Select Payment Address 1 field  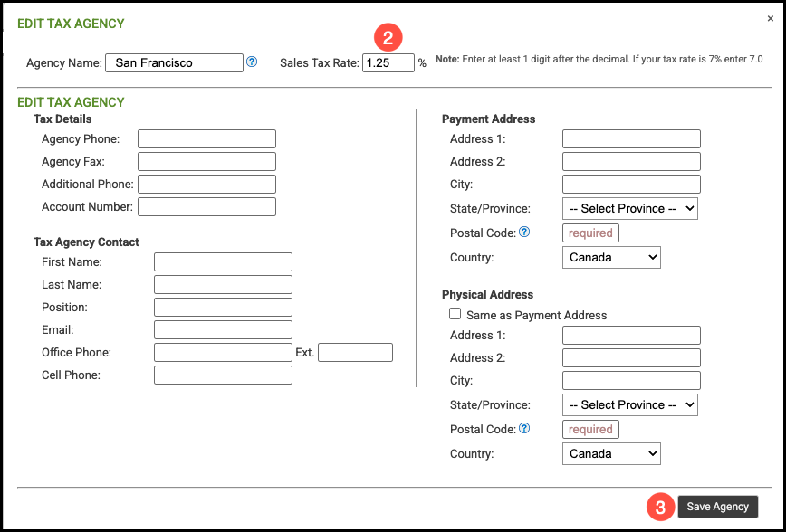click(x=632, y=138)
